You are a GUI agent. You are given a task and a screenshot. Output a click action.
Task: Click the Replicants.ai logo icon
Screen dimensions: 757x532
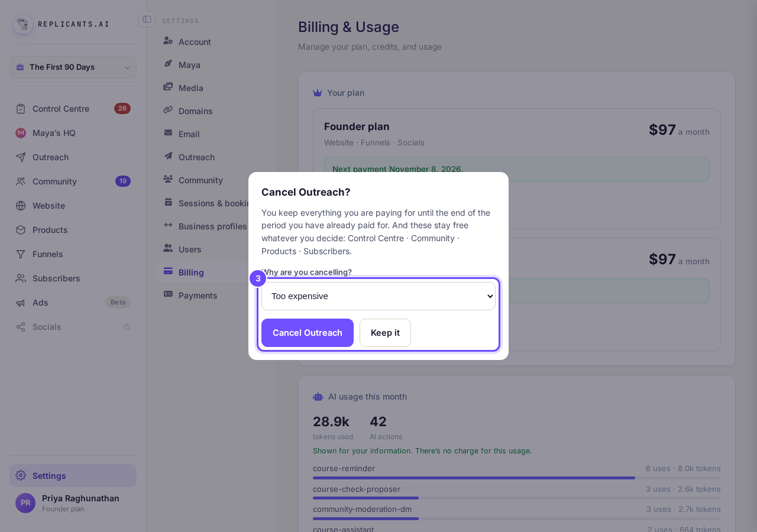(23, 24)
